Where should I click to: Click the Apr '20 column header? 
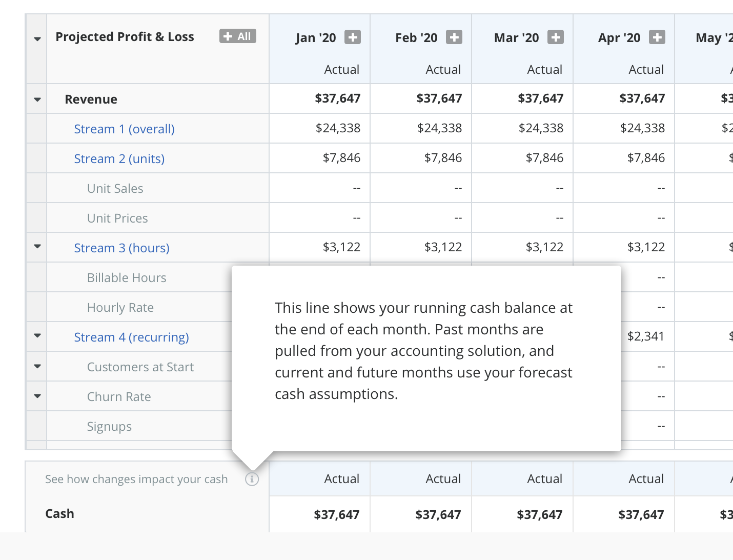[619, 38]
